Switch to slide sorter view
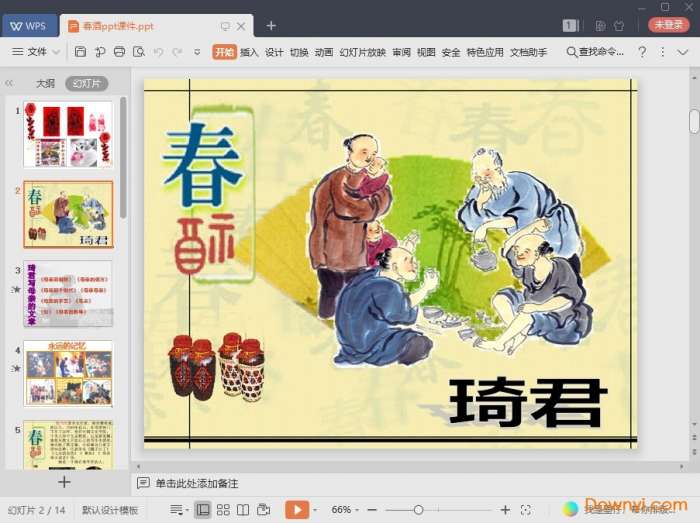 point(223,510)
